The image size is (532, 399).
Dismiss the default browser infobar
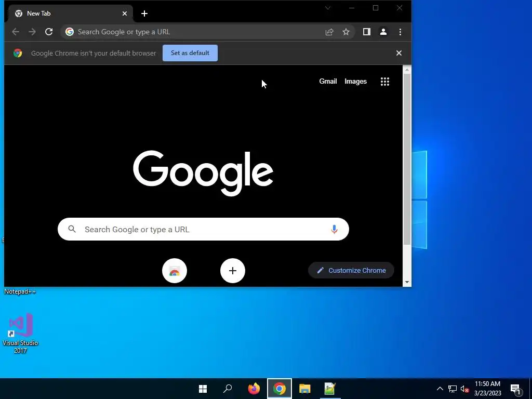(399, 53)
